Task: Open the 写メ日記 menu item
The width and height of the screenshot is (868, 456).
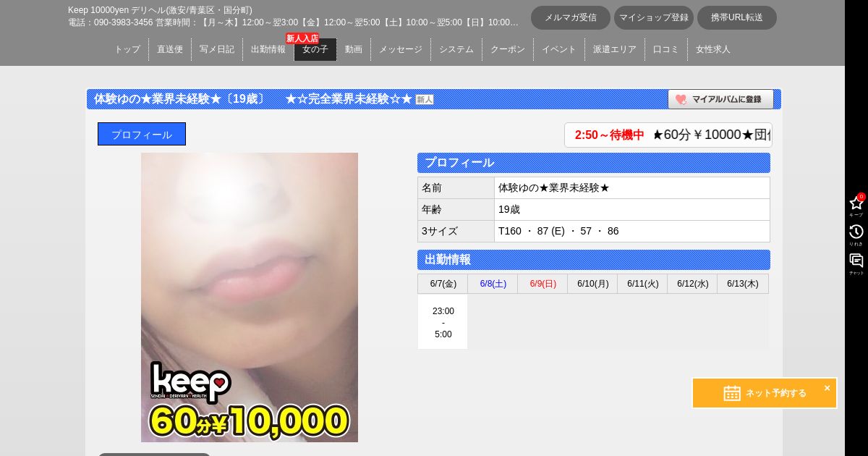Action: [217, 49]
